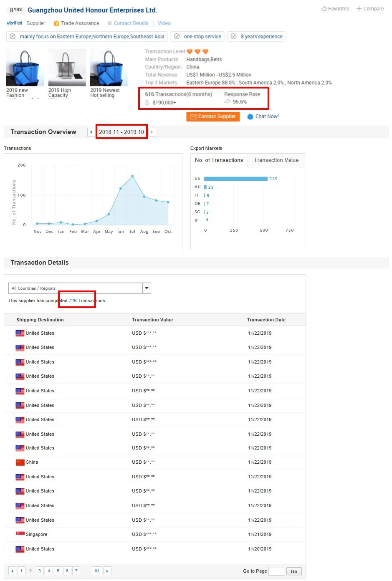Click the China flag icon
392x581 pixels.
(20, 462)
